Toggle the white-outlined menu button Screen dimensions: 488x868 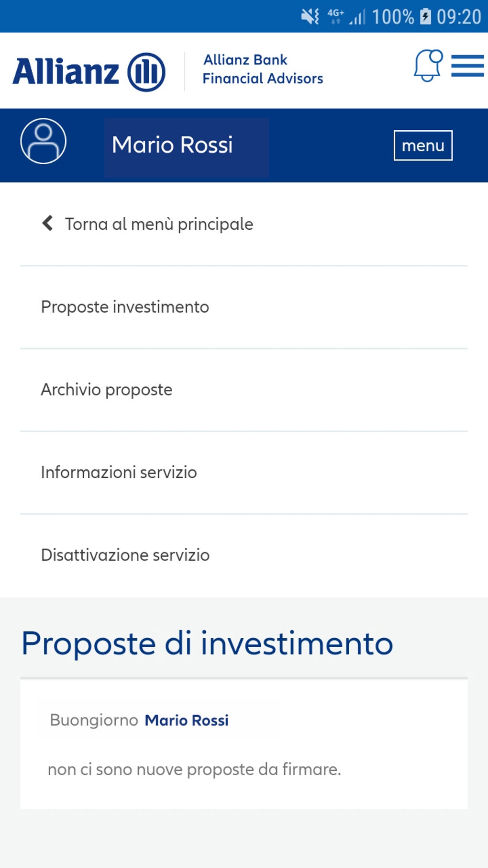423,145
